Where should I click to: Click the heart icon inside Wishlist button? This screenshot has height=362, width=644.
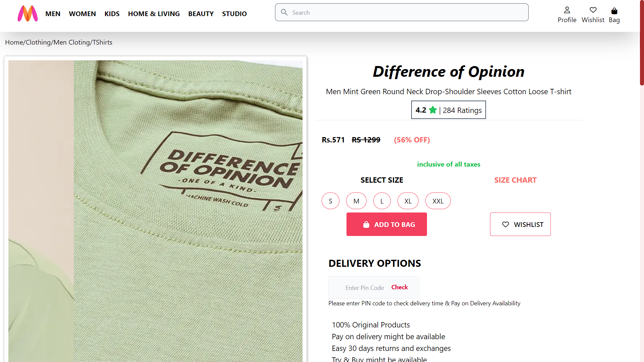[505, 224]
